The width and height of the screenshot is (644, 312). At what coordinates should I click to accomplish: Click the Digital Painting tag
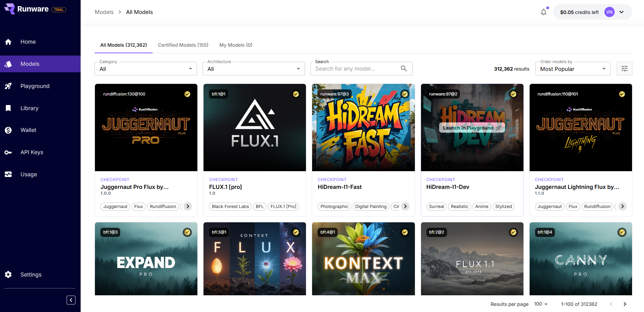tap(371, 206)
